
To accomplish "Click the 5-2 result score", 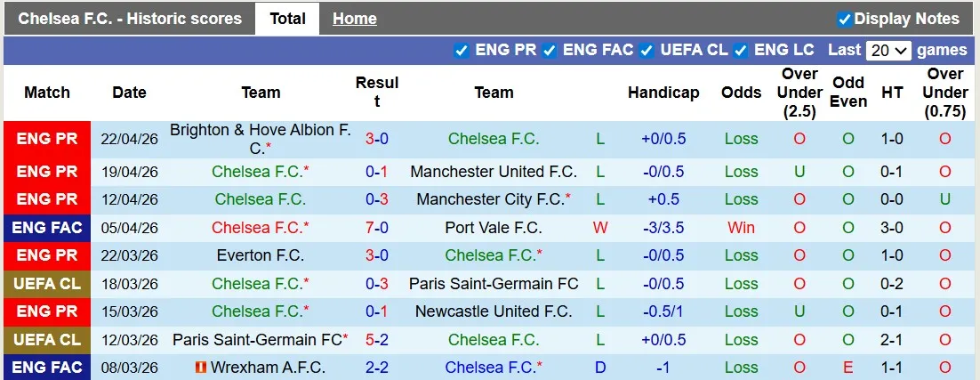I will point(376,340).
